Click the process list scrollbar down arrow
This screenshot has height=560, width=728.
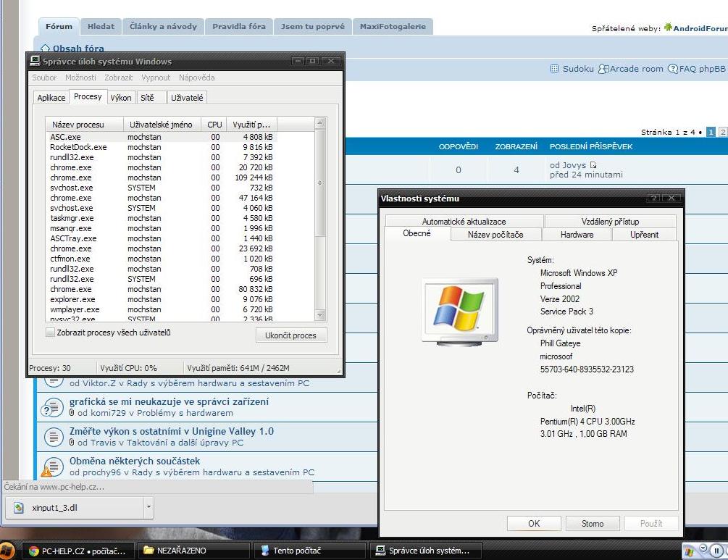[x=321, y=315]
